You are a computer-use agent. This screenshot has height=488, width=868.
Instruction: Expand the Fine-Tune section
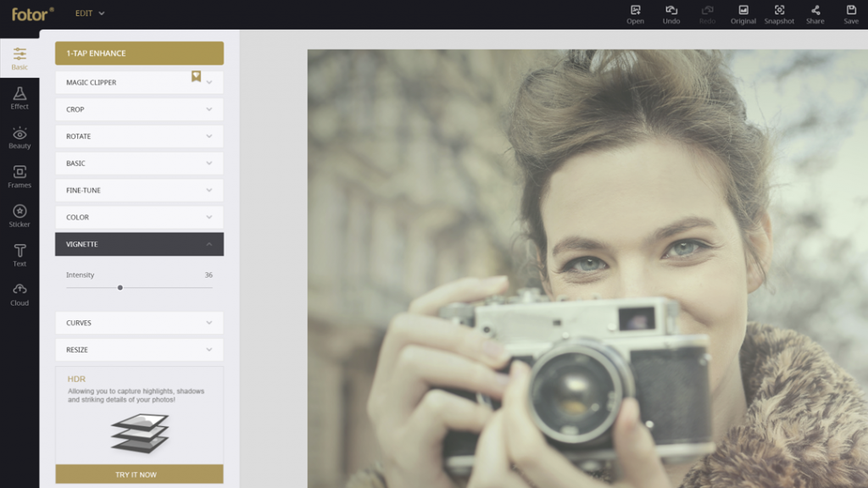click(x=139, y=191)
